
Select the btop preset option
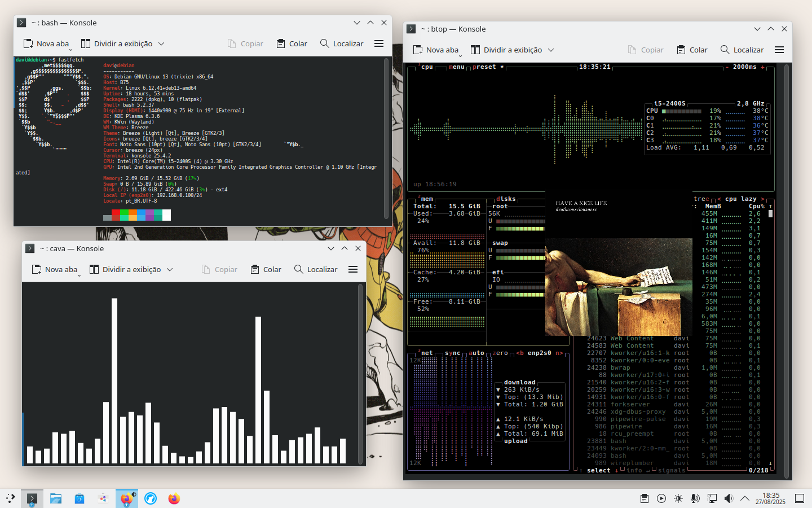(484, 67)
